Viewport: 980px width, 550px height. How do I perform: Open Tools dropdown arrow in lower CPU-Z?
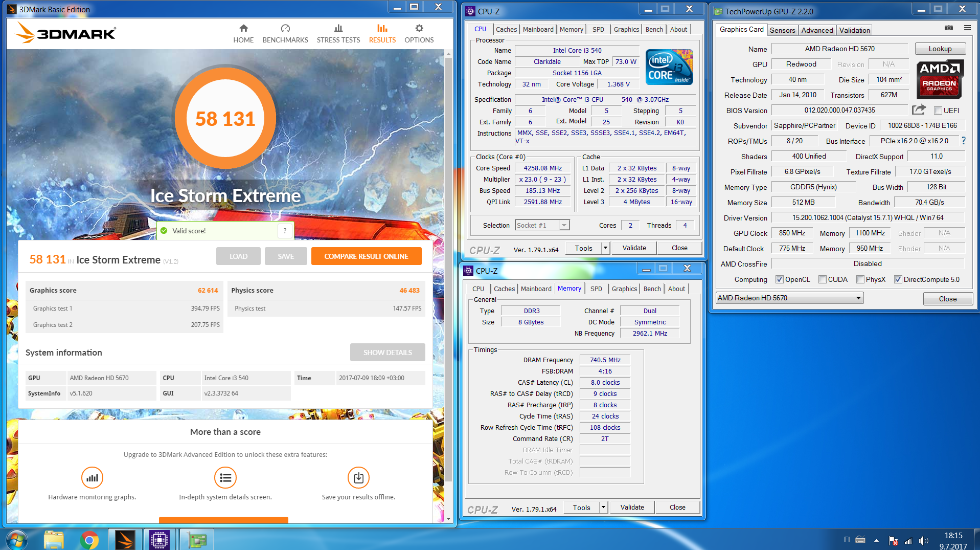point(603,508)
